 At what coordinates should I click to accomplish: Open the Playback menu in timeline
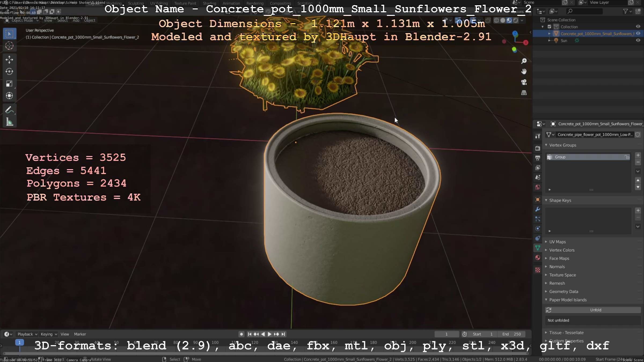[x=27, y=334]
